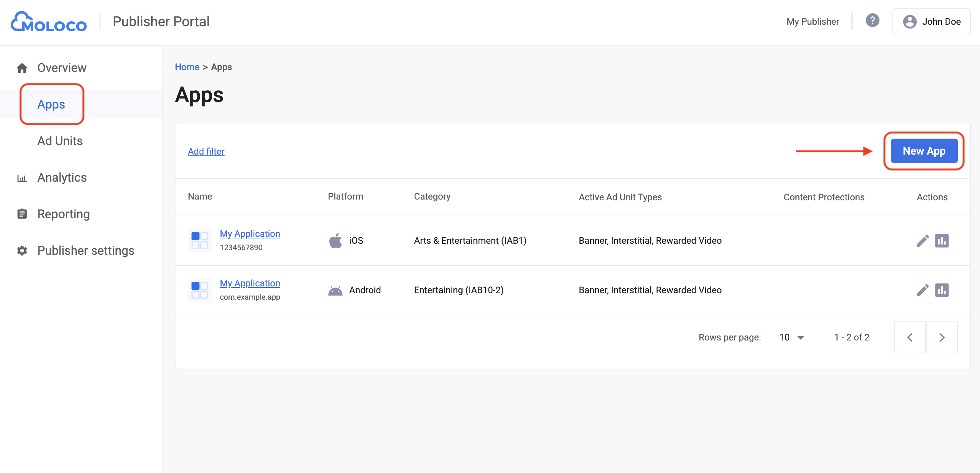Click the edit pencil for iOS app
This screenshot has width=980, height=473.
point(923,241)
